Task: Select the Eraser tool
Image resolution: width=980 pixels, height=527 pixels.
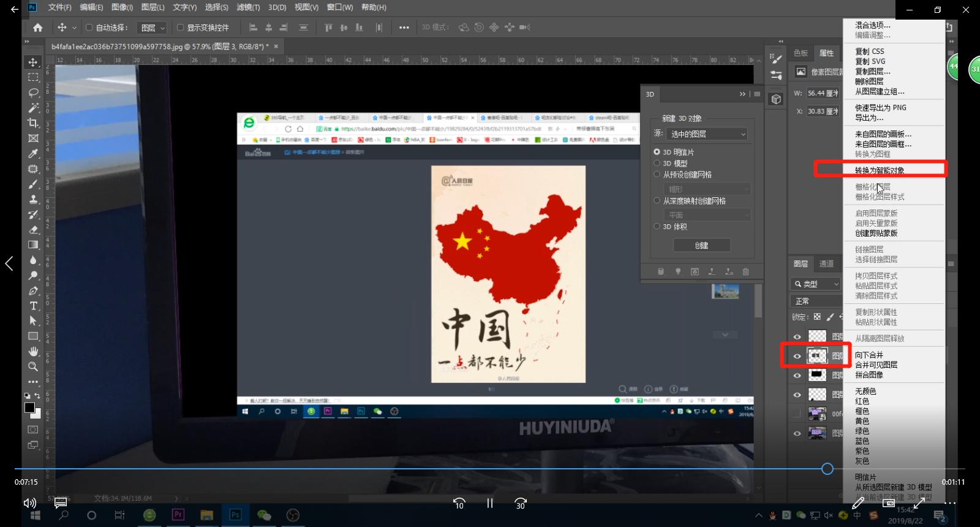Action: coord(33,230)
